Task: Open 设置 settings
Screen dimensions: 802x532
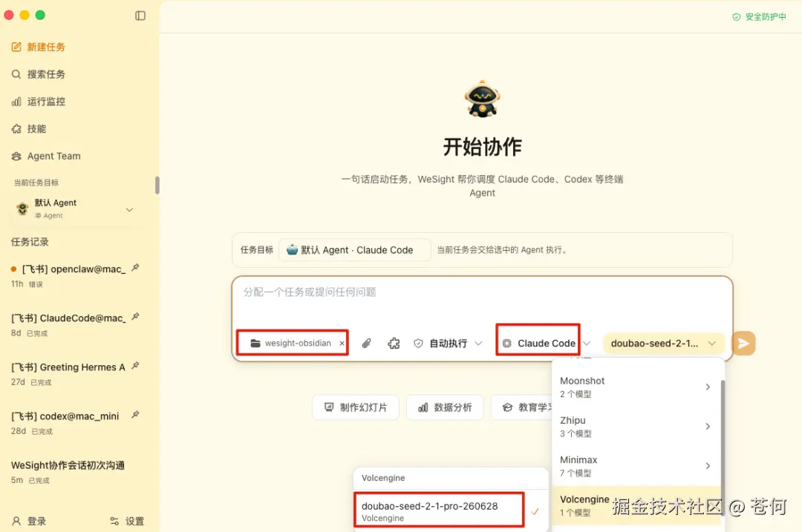Action: point(128,522)
